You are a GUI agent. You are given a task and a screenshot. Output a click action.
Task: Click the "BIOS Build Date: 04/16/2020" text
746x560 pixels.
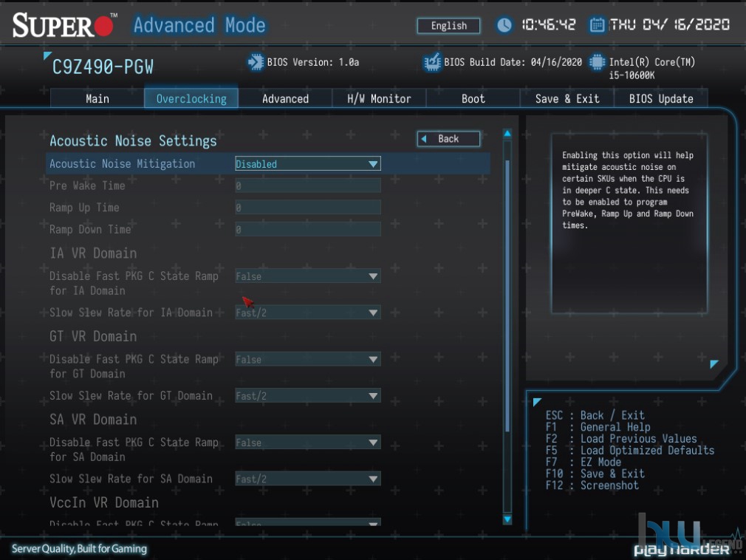pyautogui.click(x=513, y=62)
